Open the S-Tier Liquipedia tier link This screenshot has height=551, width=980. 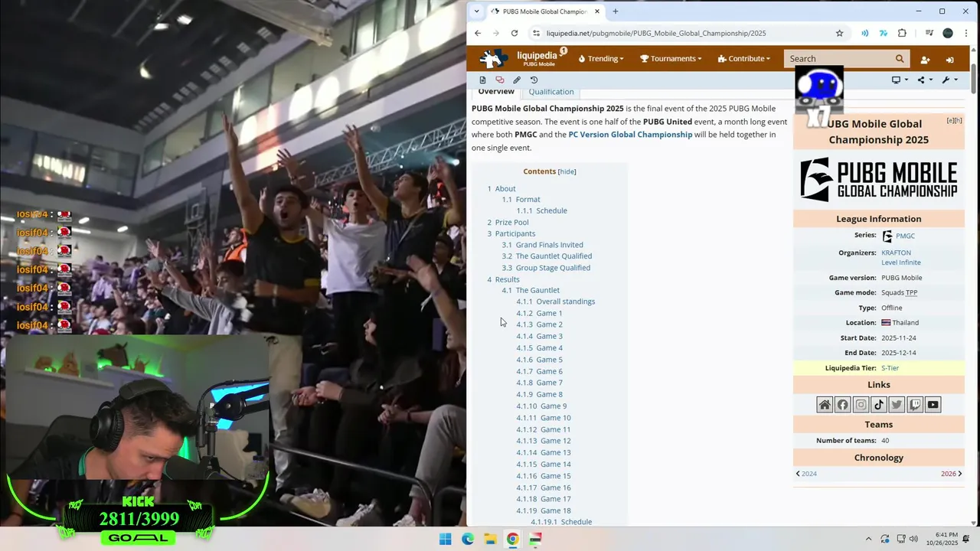pos(890,368)
